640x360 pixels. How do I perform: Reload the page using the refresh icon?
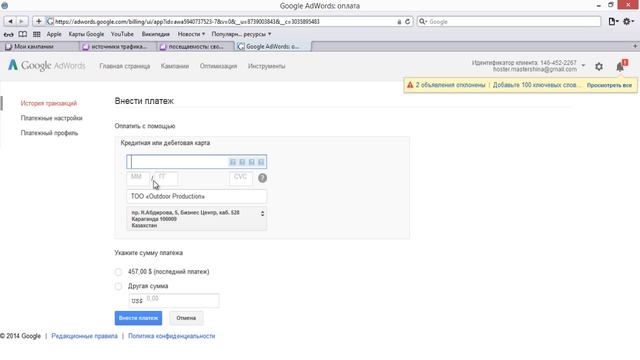click(x=407, y=22)
